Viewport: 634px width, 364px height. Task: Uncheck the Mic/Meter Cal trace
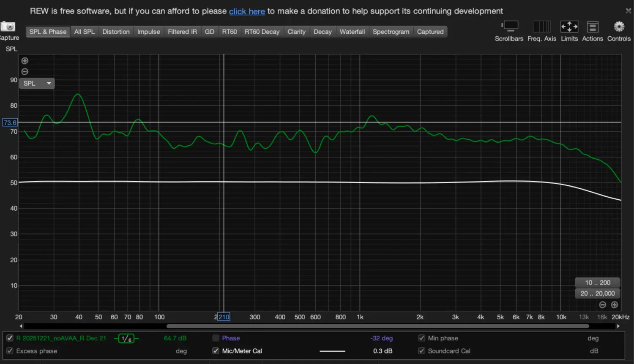click(216, 351)
